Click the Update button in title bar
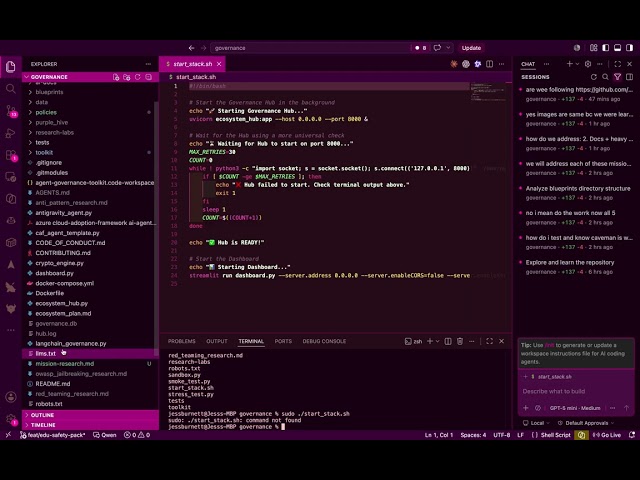 pos(471,48)
